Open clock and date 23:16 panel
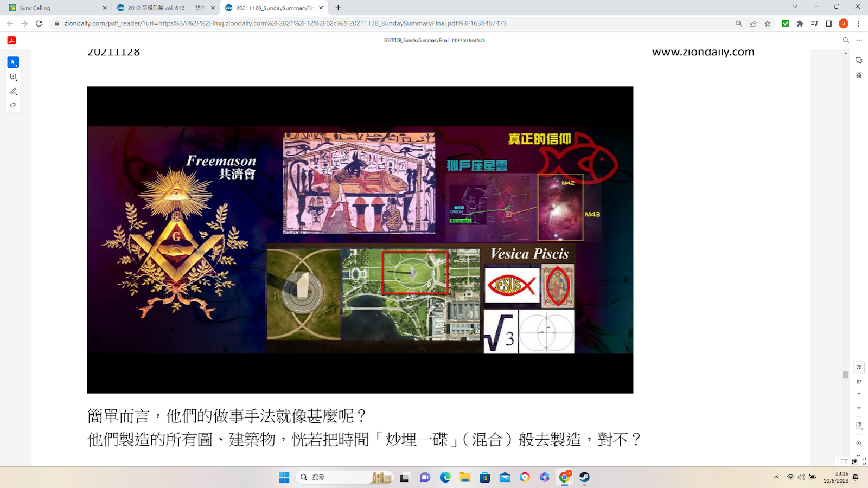Image resolution: width=868 pixels, height=488 pixels. coord(836,477)
